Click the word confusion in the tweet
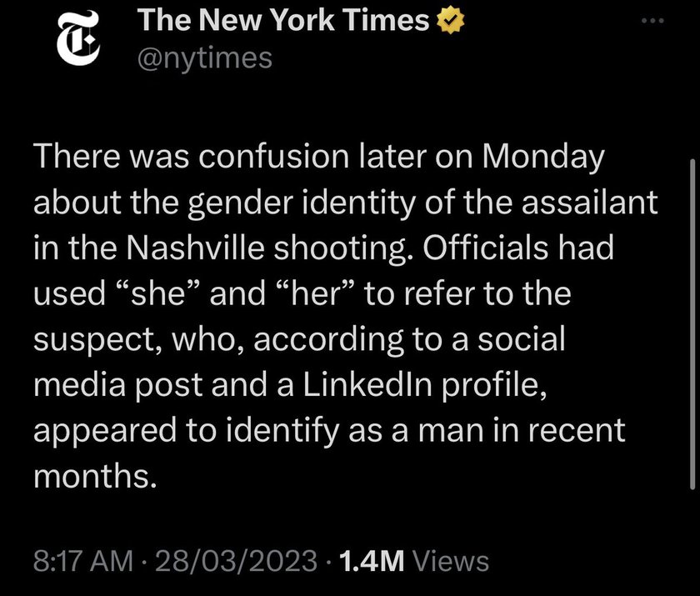The height and width of the screenshot is (596, 700). [273, 157]
